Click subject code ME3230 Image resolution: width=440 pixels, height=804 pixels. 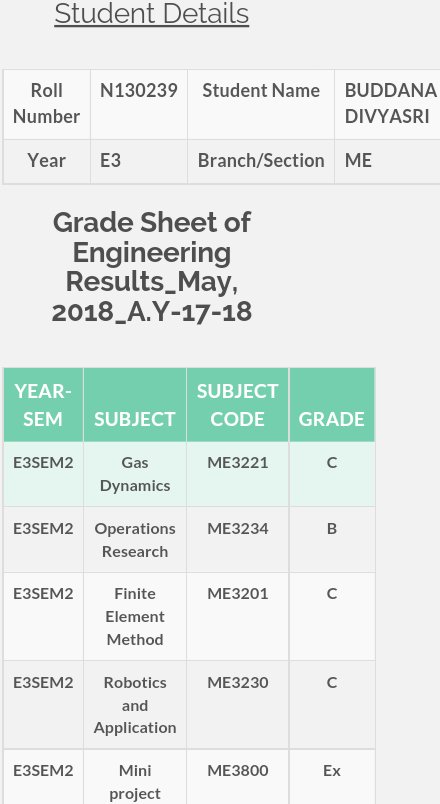237,683
